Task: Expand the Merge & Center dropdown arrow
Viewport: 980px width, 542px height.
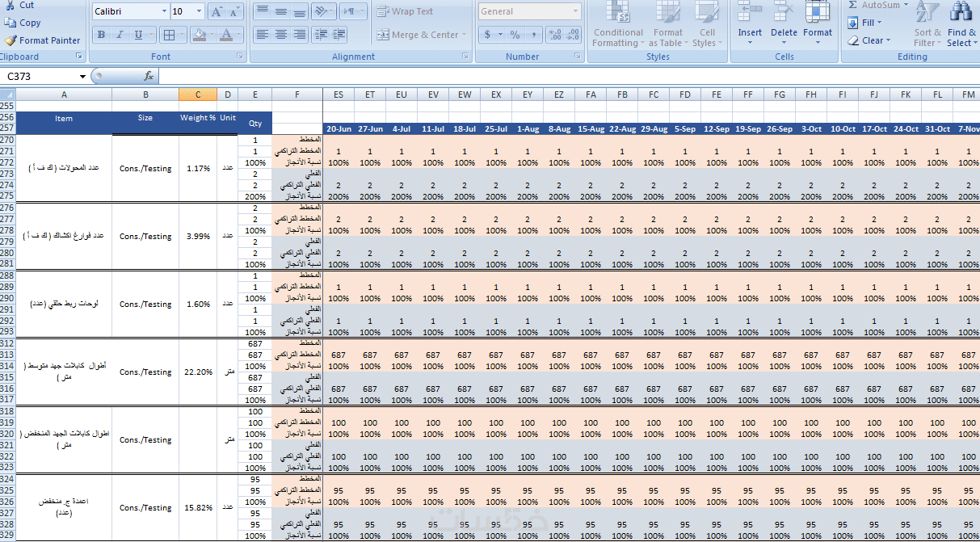Action: [465, 35]
